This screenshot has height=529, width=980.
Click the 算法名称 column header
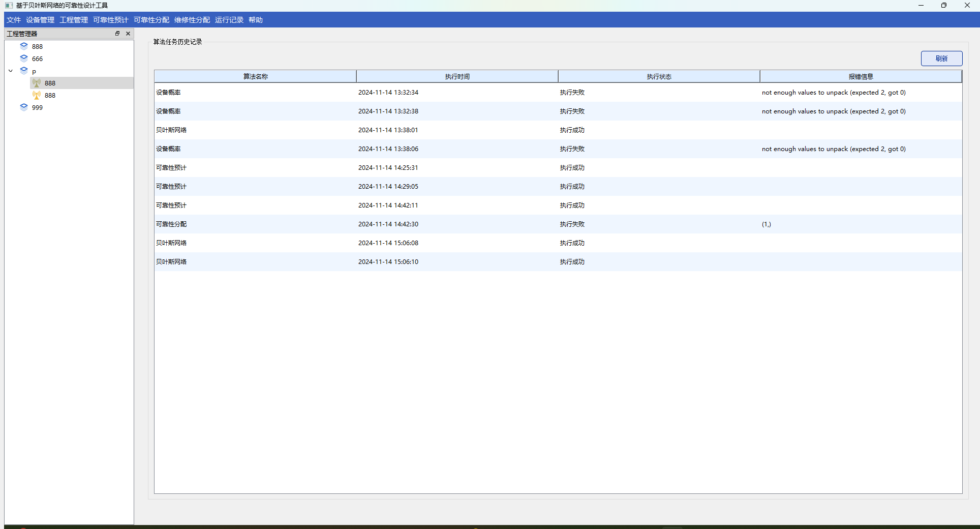click(255, 76)
